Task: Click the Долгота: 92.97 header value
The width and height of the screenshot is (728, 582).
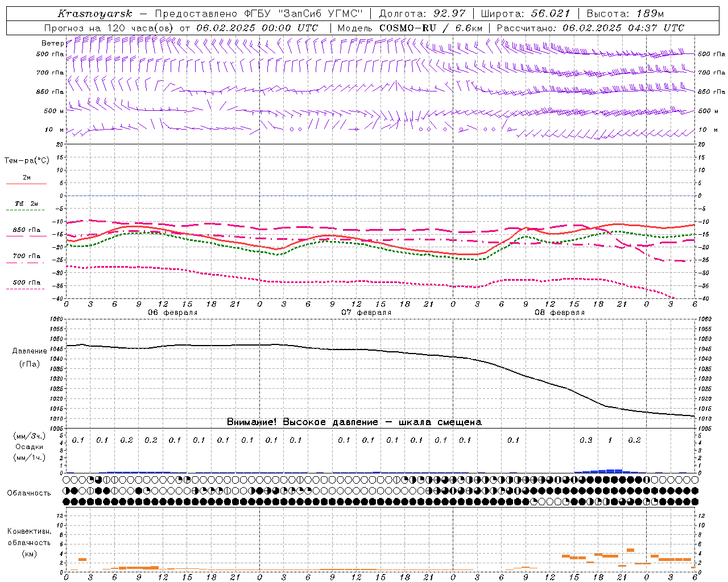Action: coord(422,14)
